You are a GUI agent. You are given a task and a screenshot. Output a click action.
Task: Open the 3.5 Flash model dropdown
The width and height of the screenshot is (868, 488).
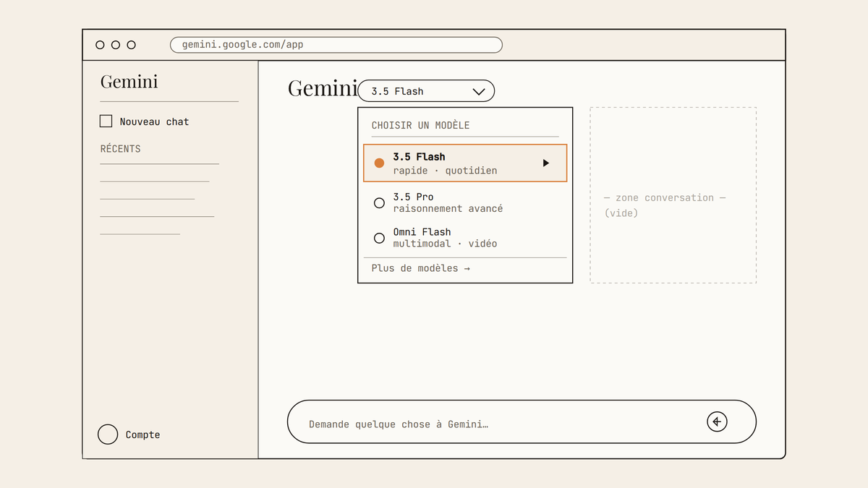tap(426, 91)
